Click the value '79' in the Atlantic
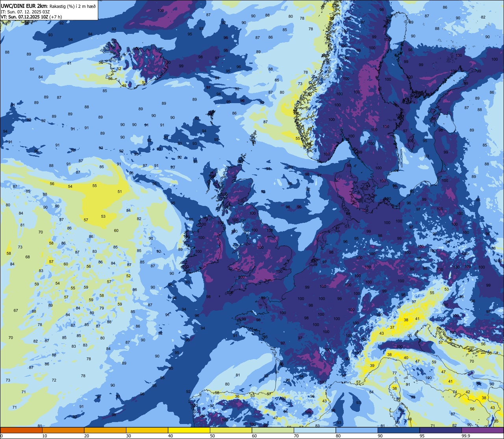Viewport: 504px width, 439px height. [x=102, y=308]
